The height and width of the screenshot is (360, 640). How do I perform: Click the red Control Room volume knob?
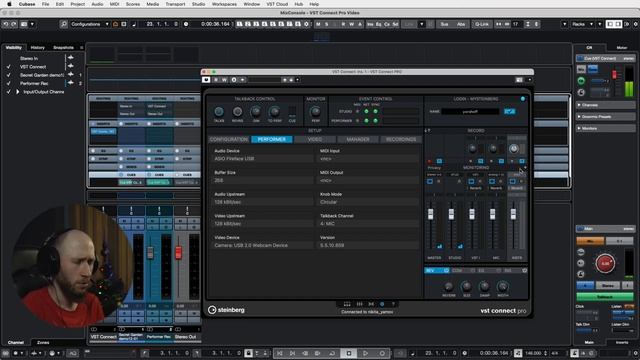pyautogui.click(x=605, y=263)
